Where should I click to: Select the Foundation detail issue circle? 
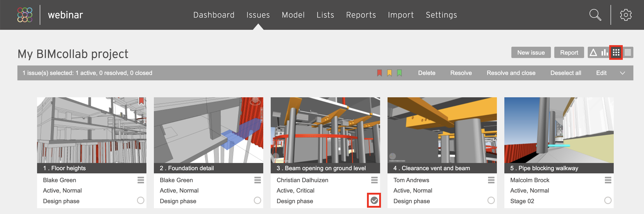(258, 200)
